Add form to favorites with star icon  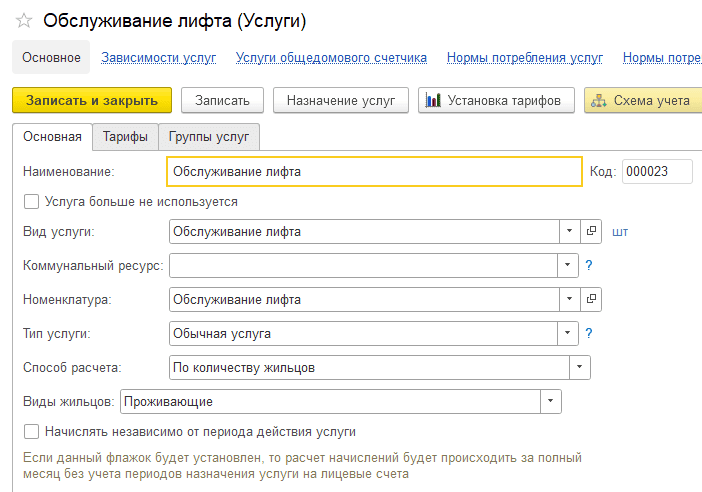24,21
